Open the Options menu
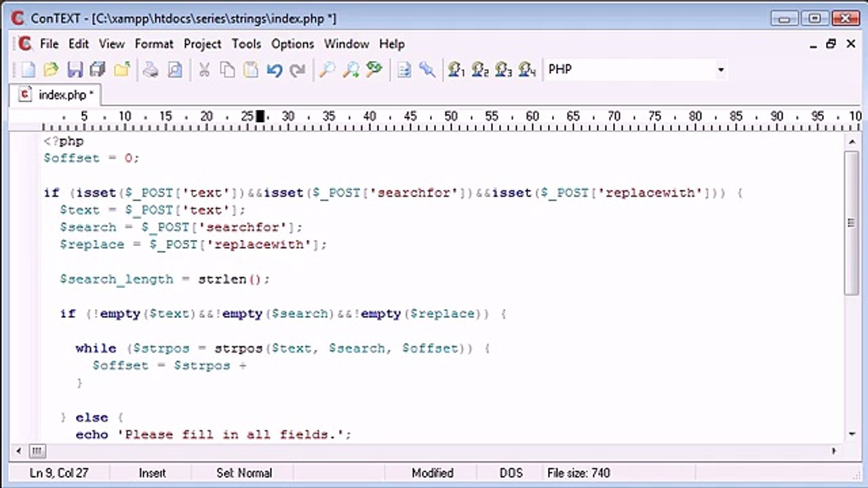This screenshot has height=488, width=868. (292, 44)
